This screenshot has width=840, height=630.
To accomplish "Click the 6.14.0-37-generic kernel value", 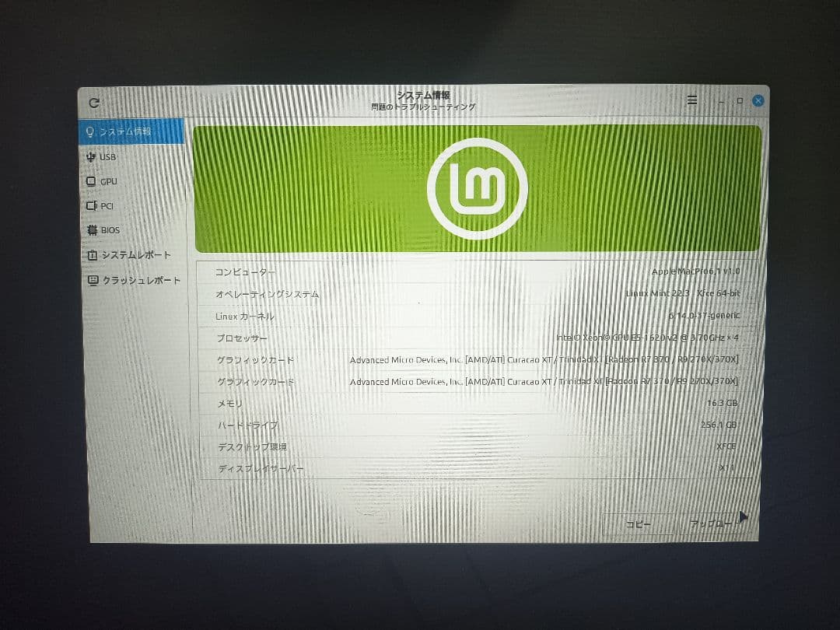I will 704,316.
